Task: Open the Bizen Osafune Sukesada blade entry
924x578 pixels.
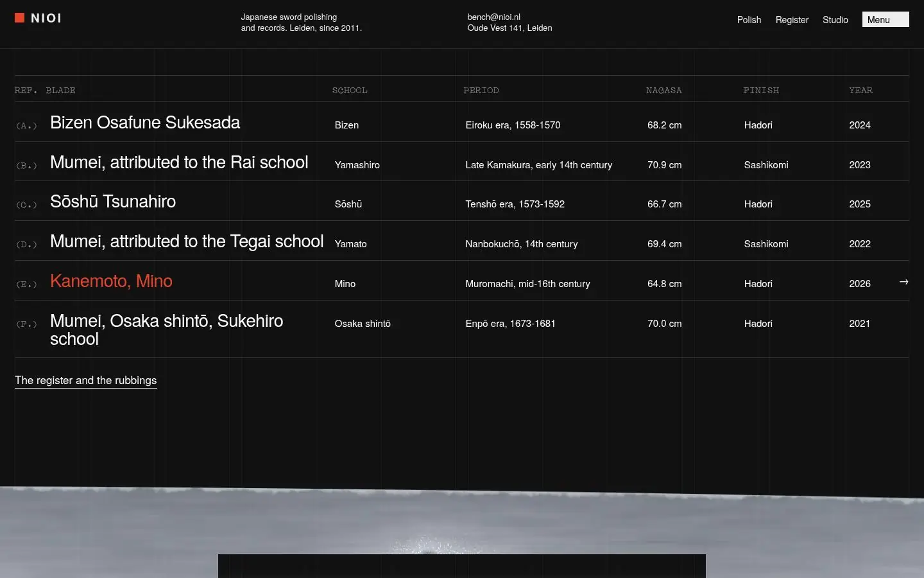Action: pyautogui.click(x=145, y=123)
